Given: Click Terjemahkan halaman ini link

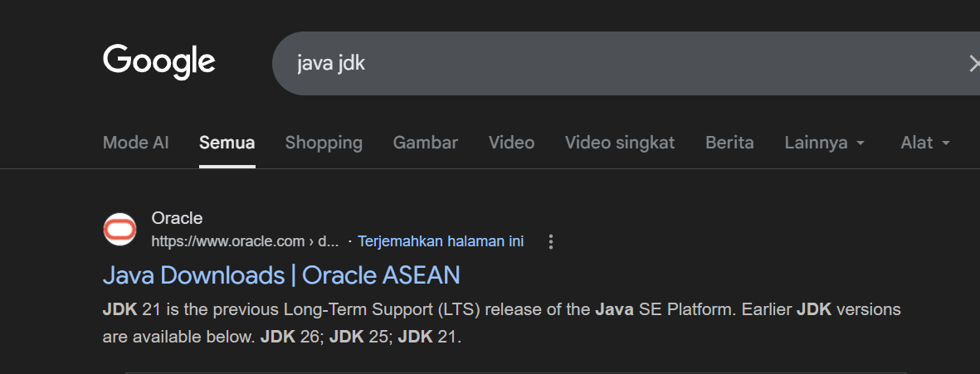Looking at the screenshot, I should click(x=441, y=241).
